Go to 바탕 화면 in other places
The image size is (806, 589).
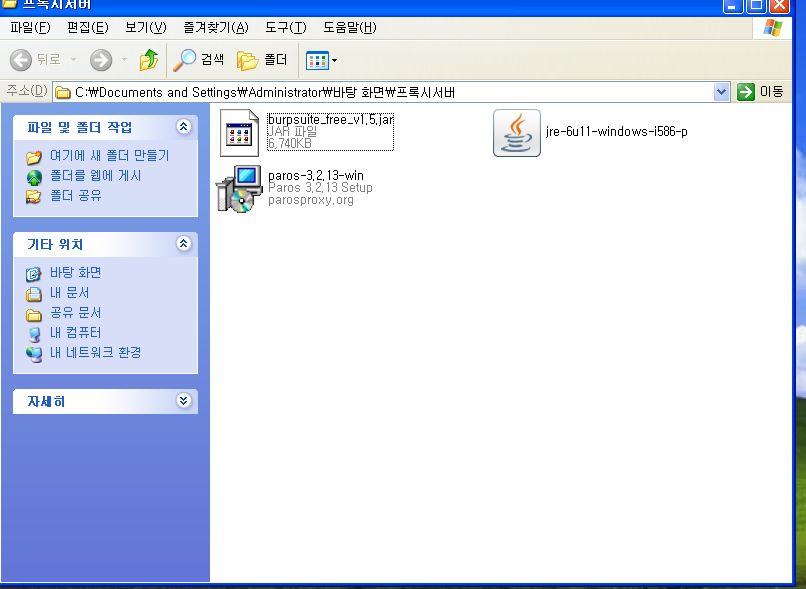(x=76, y=272)
